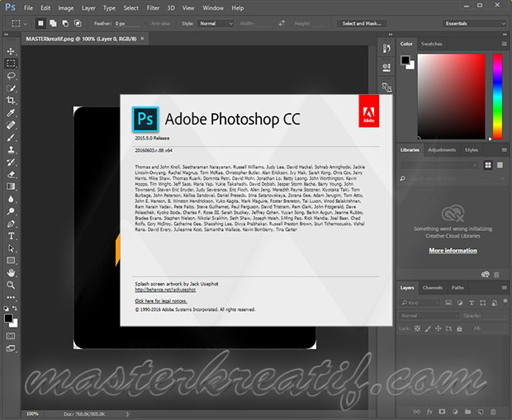Open the History panel icon

pyautogui.click(x=386, y=49)
